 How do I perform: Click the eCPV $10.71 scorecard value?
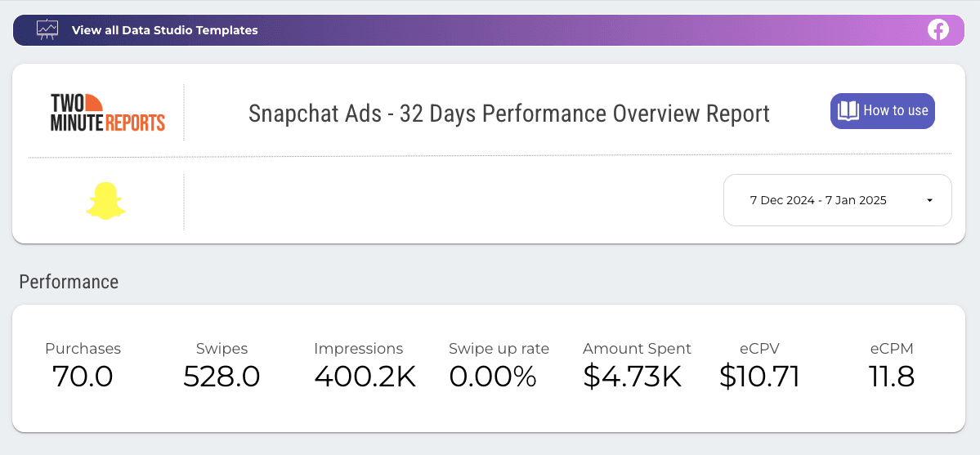(759, 377)
